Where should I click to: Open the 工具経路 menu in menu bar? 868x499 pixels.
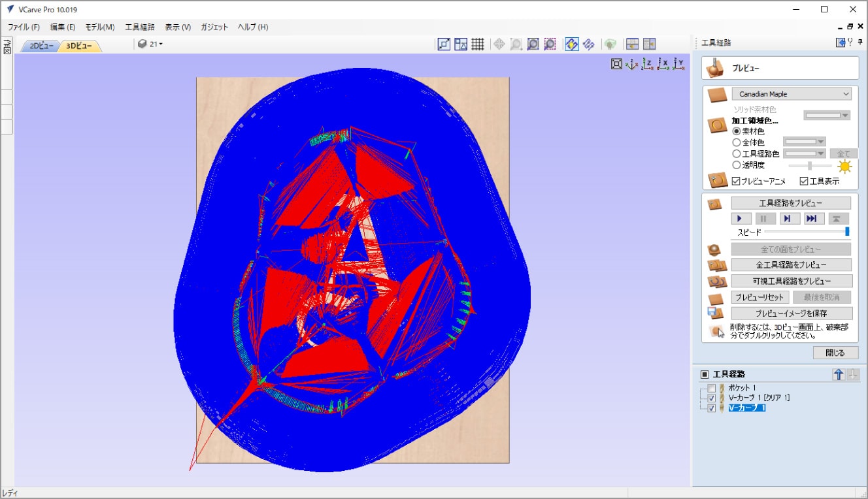click(x=139, y=27)
